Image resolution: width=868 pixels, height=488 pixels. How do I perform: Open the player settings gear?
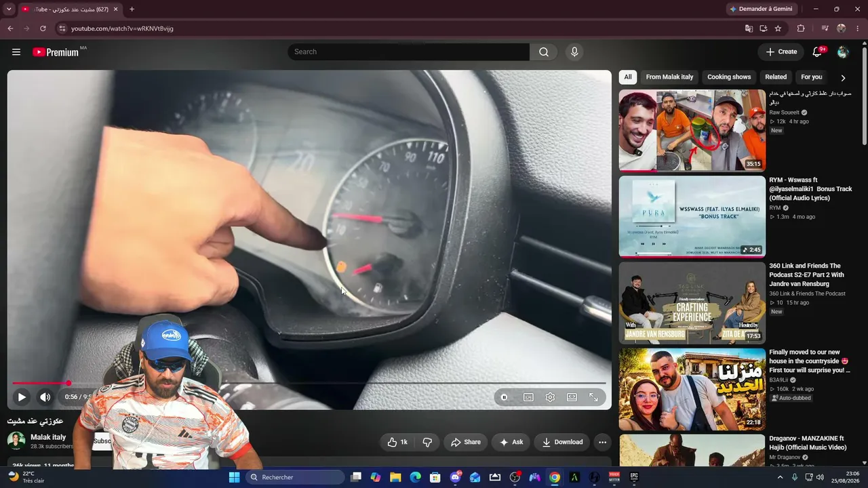click(x=550, y=397)
